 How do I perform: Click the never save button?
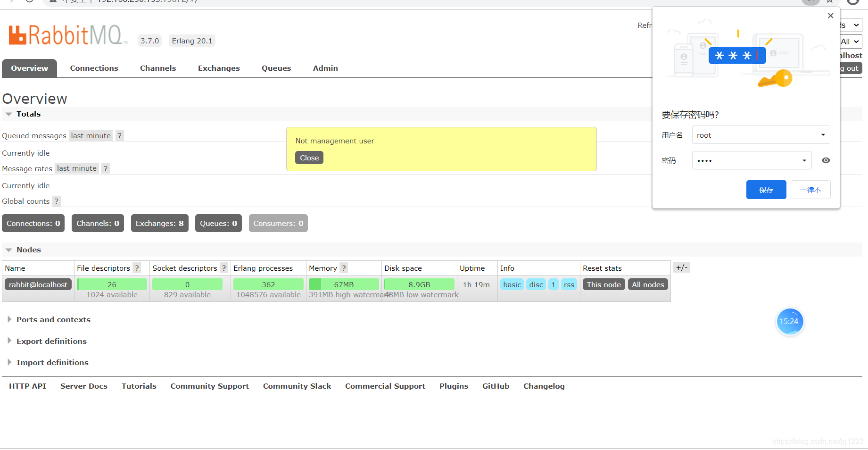[x=810, y=190]
